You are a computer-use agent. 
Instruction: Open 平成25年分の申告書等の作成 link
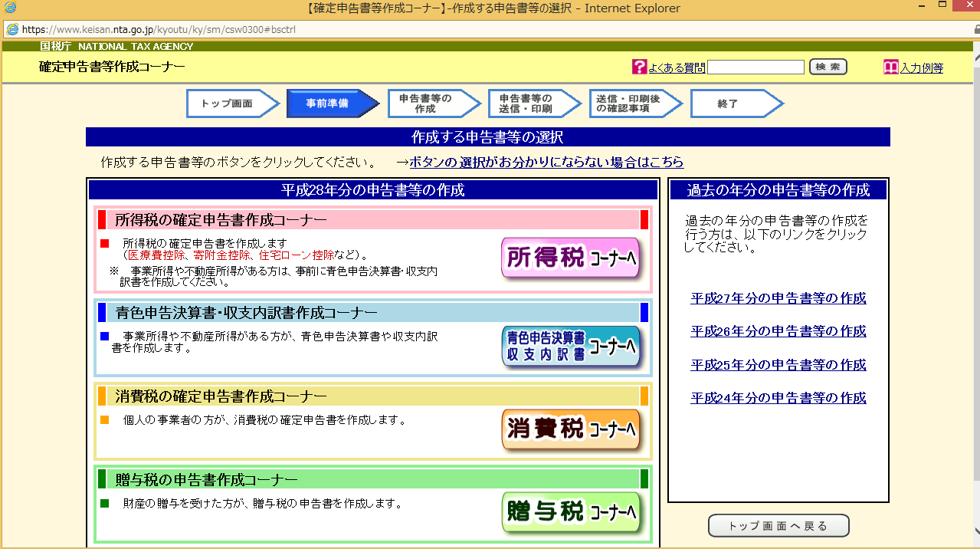(x=778, y=365)
